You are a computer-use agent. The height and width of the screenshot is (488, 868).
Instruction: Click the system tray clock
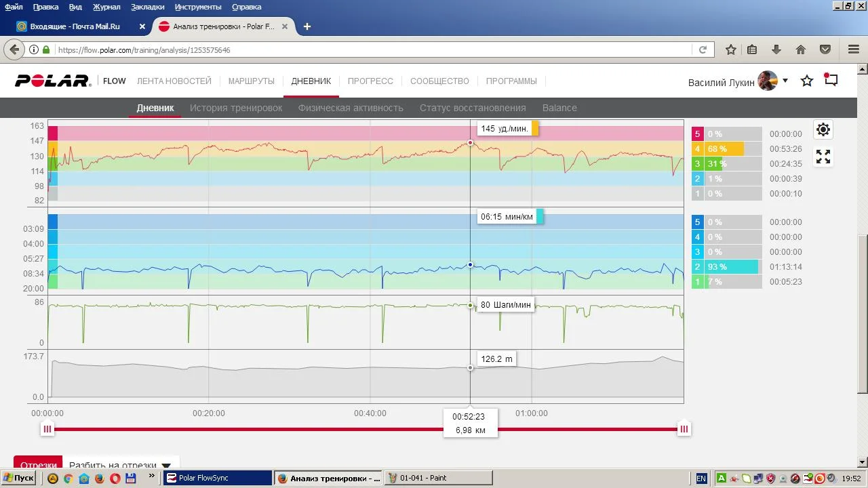pyautogui.click(x=853, y=479)
